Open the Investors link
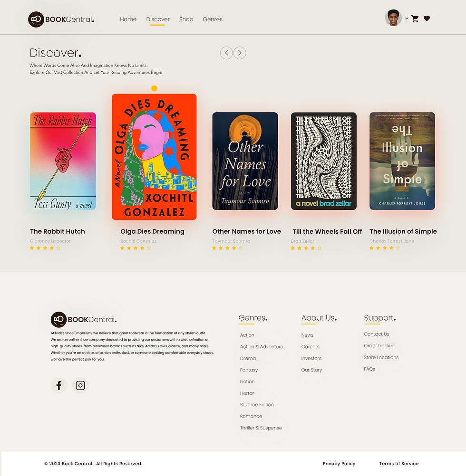This screenshot has height=476, width=466. click(311, 358)
